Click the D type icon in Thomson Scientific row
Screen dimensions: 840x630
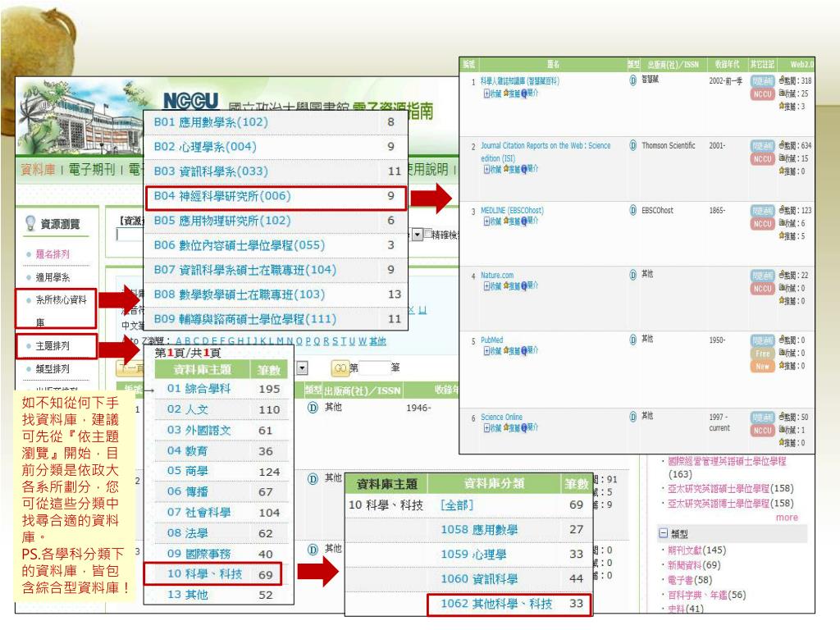(x=632, y=145)
